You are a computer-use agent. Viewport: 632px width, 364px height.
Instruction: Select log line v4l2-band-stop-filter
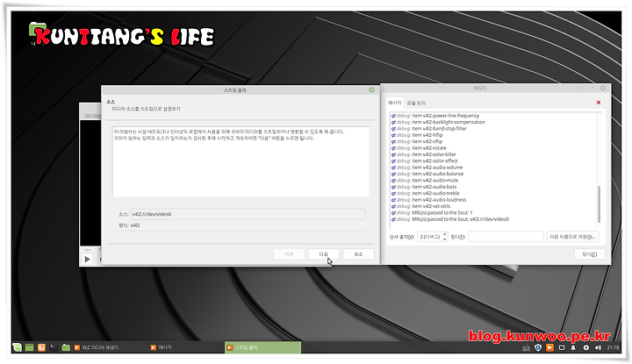tap(429, 128)
